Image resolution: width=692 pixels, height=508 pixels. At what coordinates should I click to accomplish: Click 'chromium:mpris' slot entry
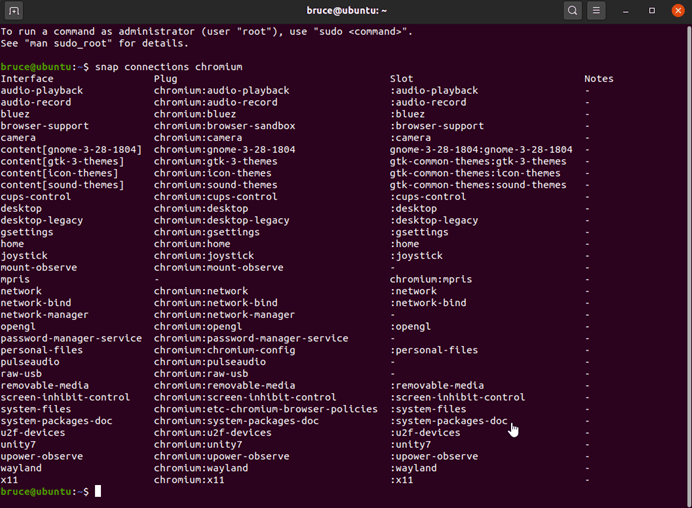pos(431,279)
